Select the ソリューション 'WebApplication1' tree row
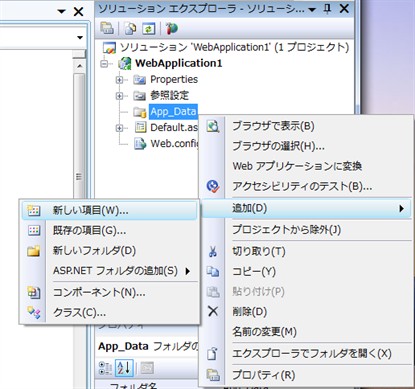 click(x=234, y=47)
